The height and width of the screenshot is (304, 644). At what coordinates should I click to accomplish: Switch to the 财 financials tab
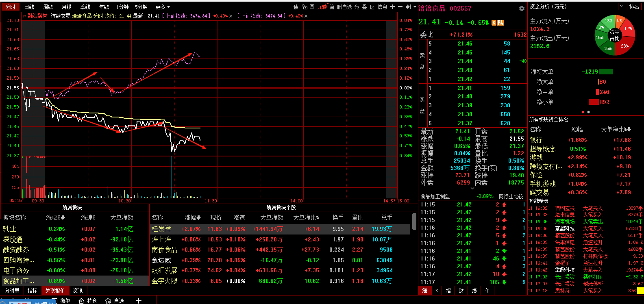(x=461, y=291)
